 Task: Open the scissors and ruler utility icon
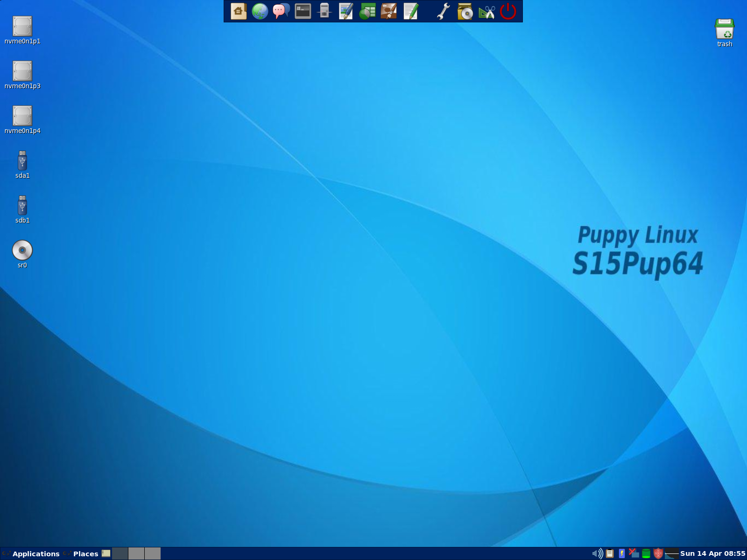point(486,11)
